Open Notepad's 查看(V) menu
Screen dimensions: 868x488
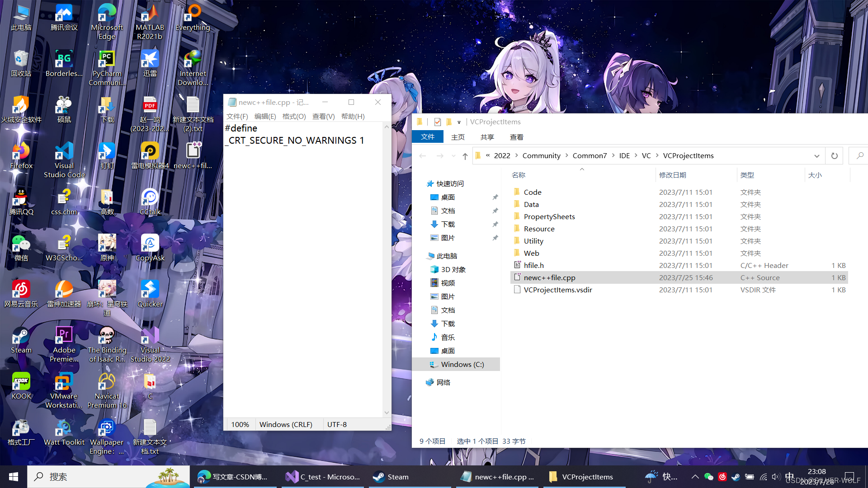click(324, 116)
